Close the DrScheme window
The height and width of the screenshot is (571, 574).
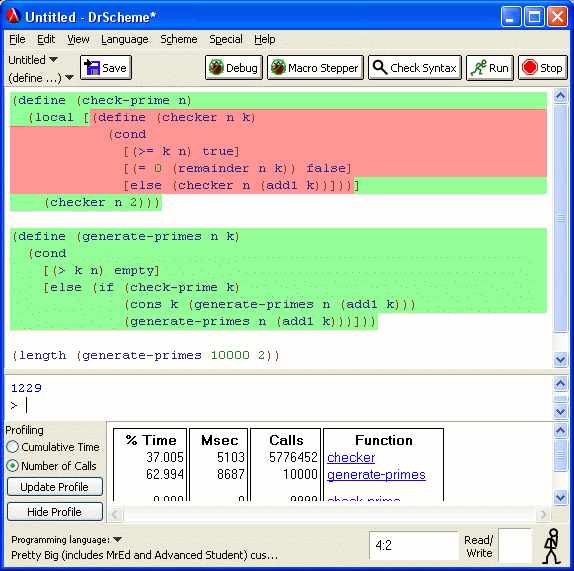coord(558,17)
